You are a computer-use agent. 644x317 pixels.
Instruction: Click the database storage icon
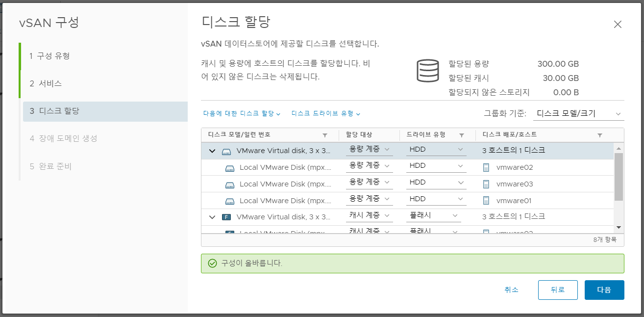(x=427, y=71)
